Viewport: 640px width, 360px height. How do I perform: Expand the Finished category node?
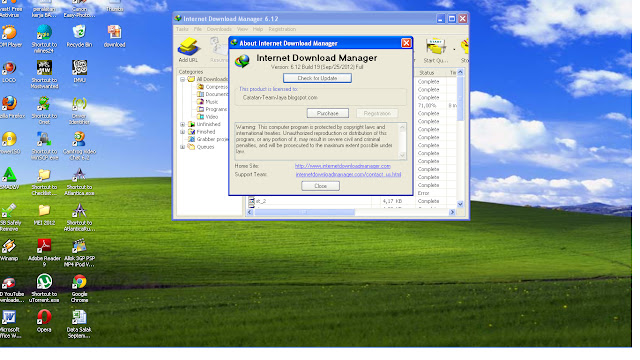tap(182, 132)
